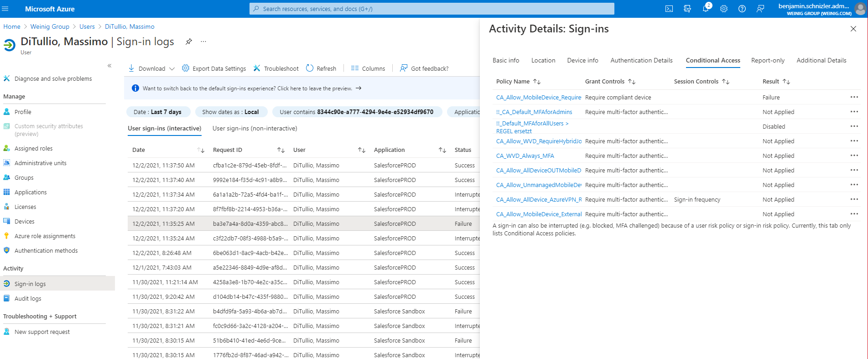
Task: Open Authentication methods in the left menu
Action: 46,250
